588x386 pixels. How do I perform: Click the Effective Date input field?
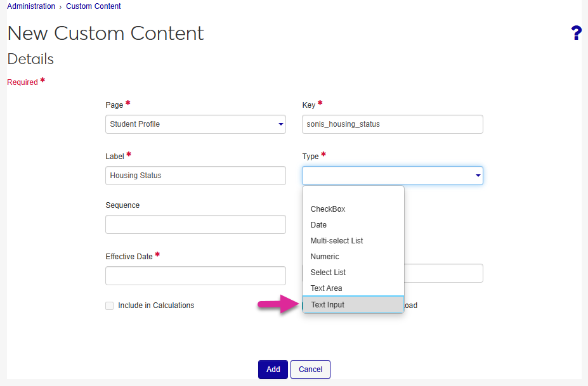coord(195,276)
